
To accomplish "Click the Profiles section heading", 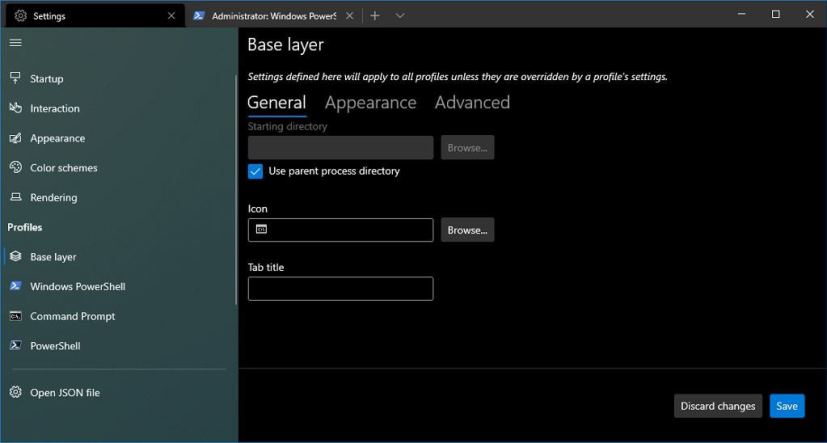I will point(25,227).
